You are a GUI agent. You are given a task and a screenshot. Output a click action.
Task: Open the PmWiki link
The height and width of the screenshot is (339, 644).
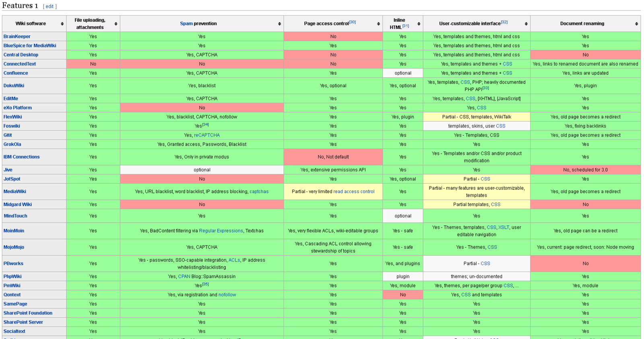pos(12,286)
